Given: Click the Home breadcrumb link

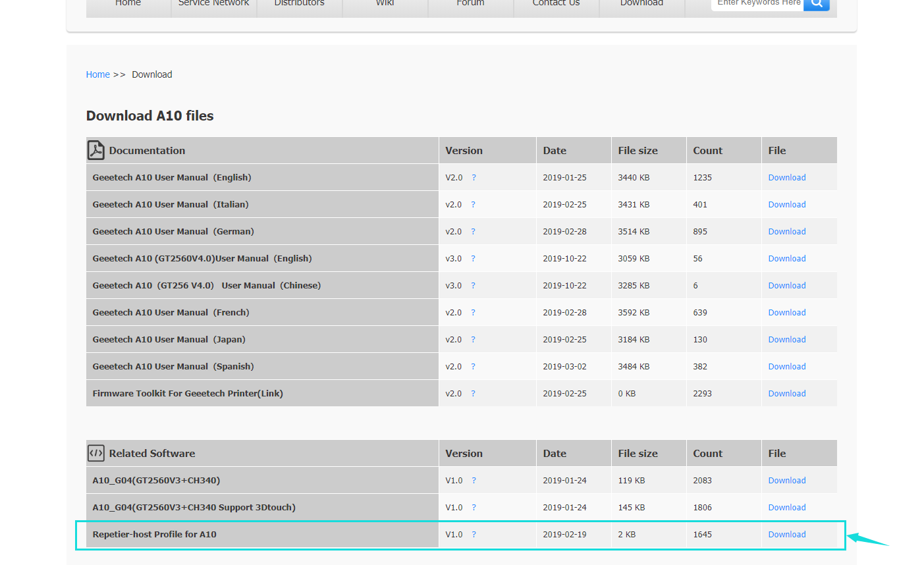Looking at the screenshot, I should pyautogui.click(x=97, y=74).
